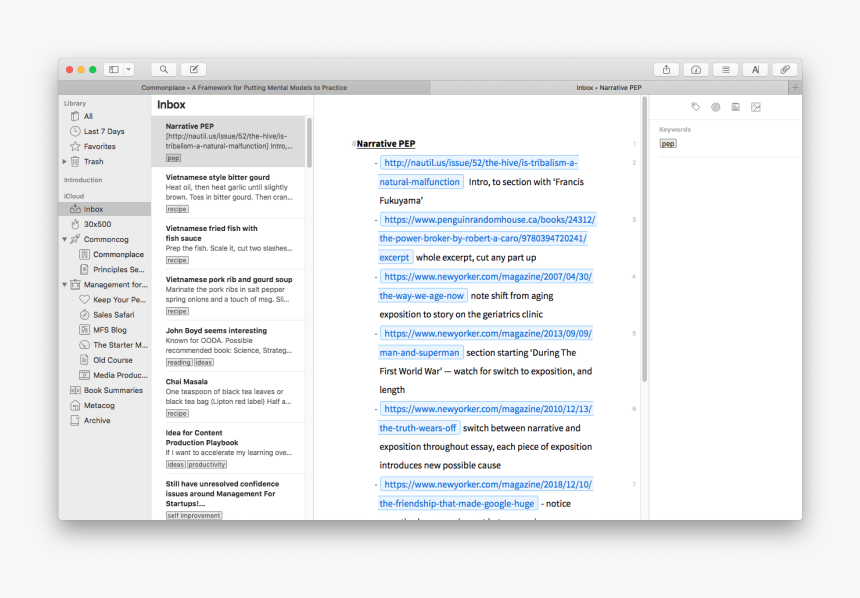The image size is (860, 598).
Task: Switch to Inbox Narrative PEP tab
Action: tap(609, 87)
